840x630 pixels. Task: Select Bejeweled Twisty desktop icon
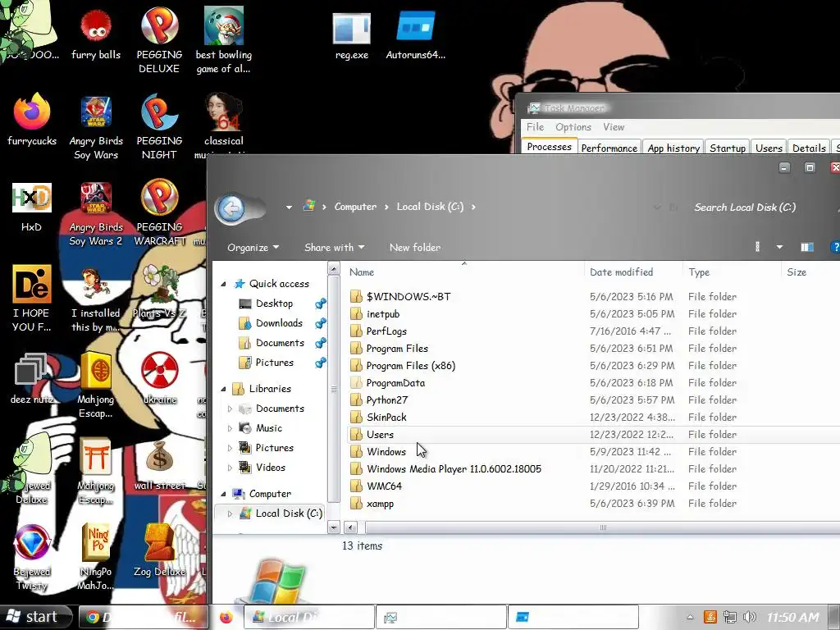point(32,557)
